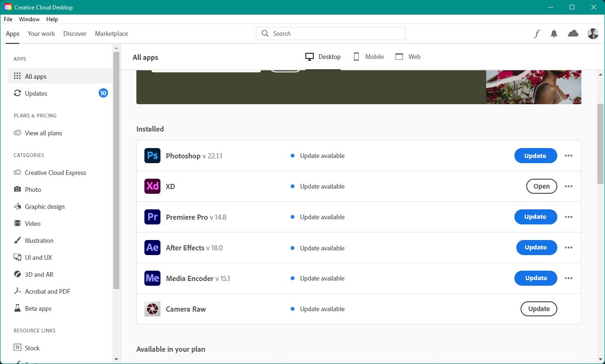Screen dimensions: 605x364
Task: Select All apps in sidebar
Action: [60, 76]
